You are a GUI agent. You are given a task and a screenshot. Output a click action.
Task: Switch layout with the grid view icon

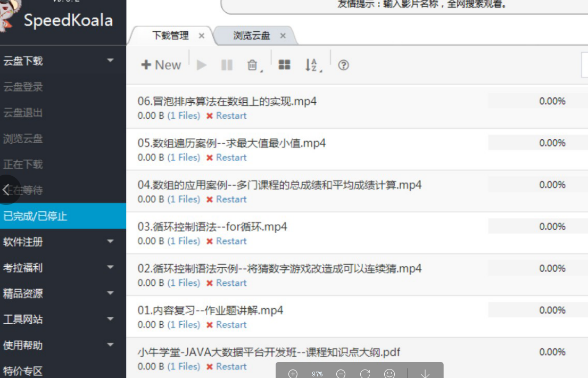tap(284, 65)
